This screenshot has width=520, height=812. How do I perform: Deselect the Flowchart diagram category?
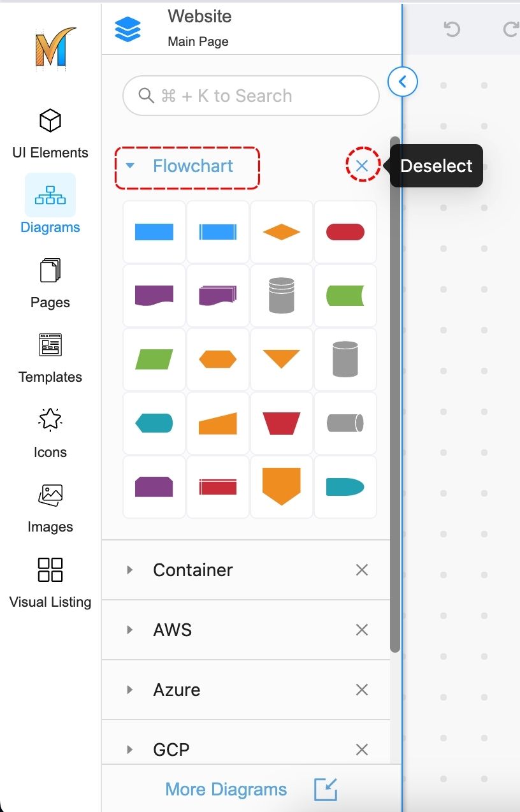[x=362, y=166]
